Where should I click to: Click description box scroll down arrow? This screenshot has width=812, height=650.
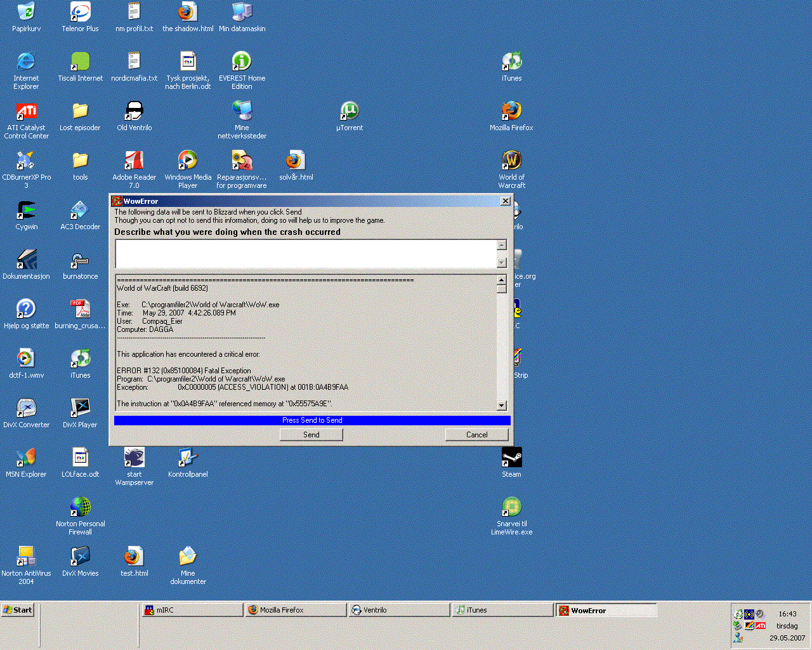(x=501, y=263)
